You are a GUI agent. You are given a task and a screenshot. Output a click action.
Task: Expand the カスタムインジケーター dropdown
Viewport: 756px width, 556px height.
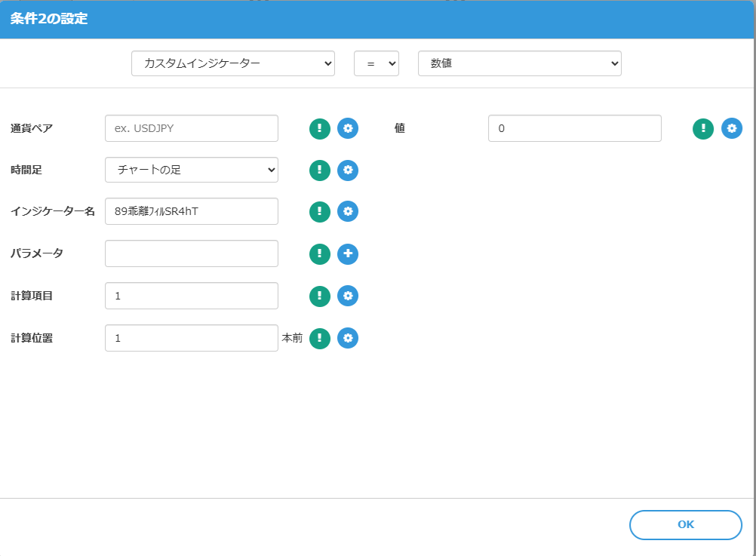pos(233,64)
